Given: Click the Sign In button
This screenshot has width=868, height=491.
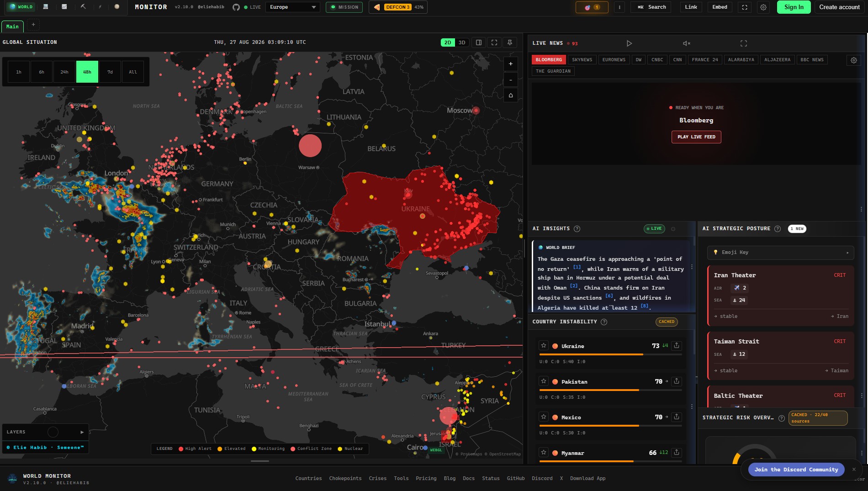Looking at the screenshot, I should tap(794, 7).
